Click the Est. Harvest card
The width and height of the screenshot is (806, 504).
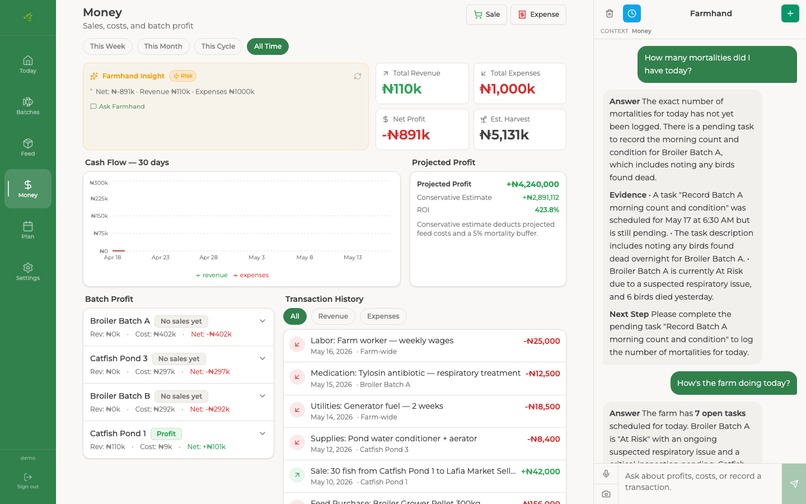(x=520, y=129)
